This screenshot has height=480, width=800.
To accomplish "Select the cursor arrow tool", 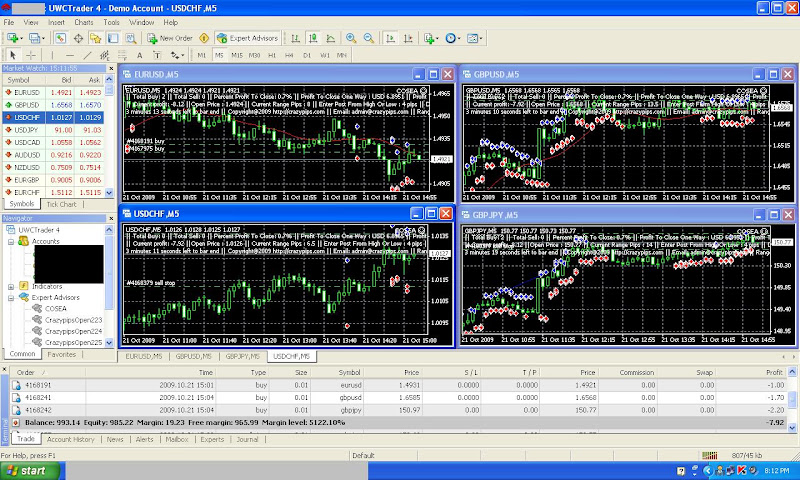I will point(13,55).
